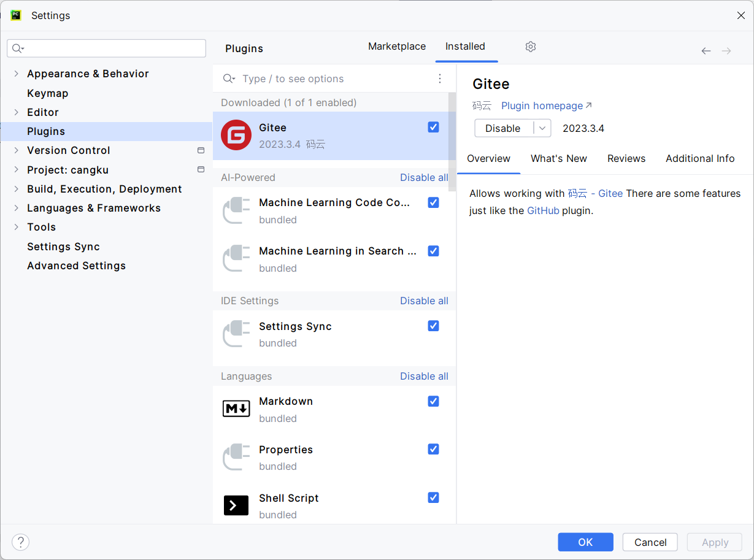Screen dimensions: 754x560
Task: Toggle the Shell Script plugin checkbox
Action: pos(434,497)
